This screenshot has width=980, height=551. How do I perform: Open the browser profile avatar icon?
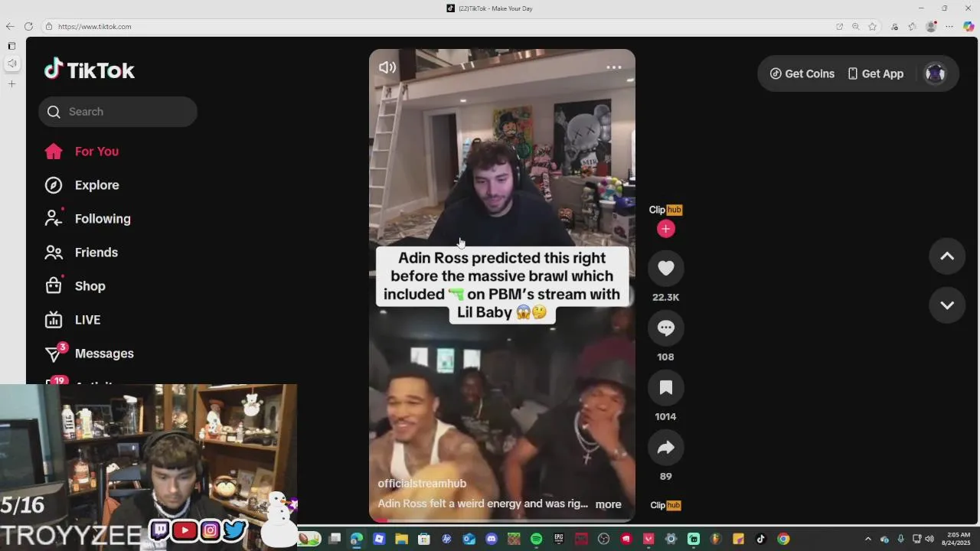(931, 27)
